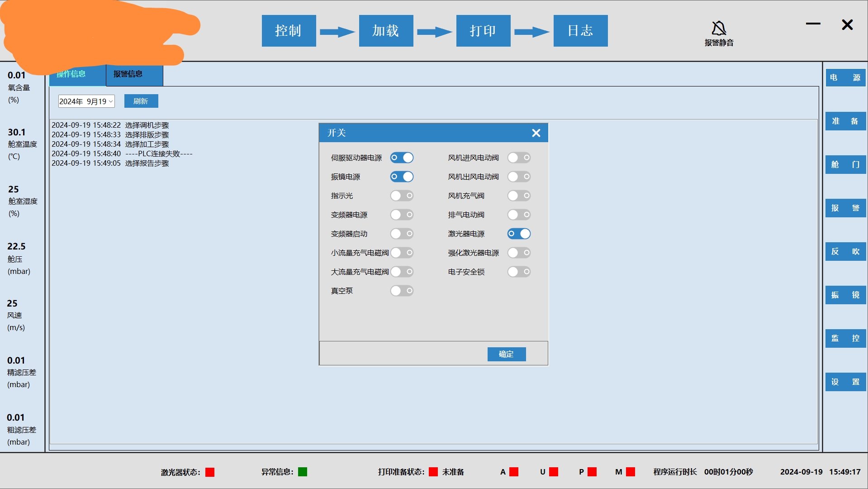Close the 开关 dialog with X
868x489 pixels.
point(536,133)
